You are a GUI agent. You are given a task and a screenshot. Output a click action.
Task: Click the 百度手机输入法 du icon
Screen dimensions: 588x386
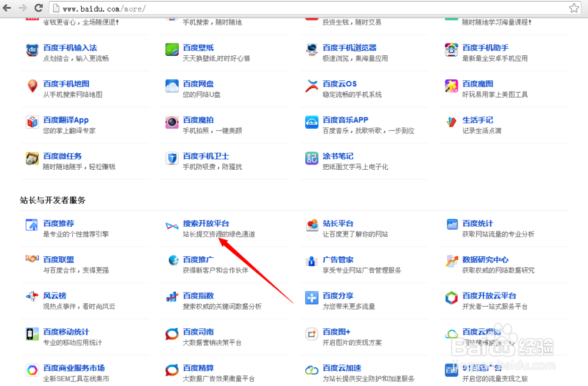click(x=32, y=50)
